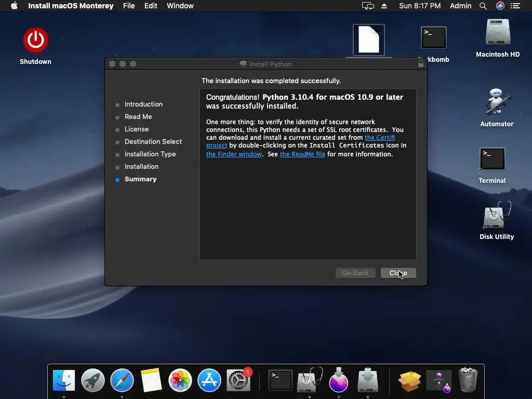Launch Safari from the Dock
Image resolution: width=532 pixels, height=399 pixels.
pyautogui.click(x=122, y=380)
